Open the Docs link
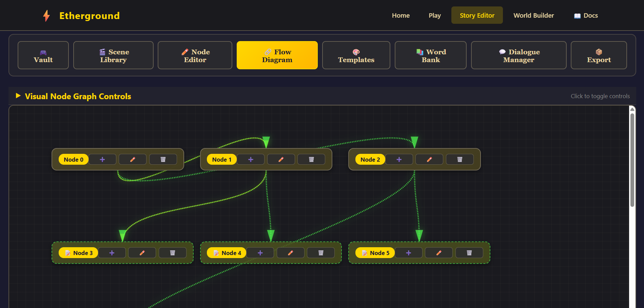 click(586, 16)
